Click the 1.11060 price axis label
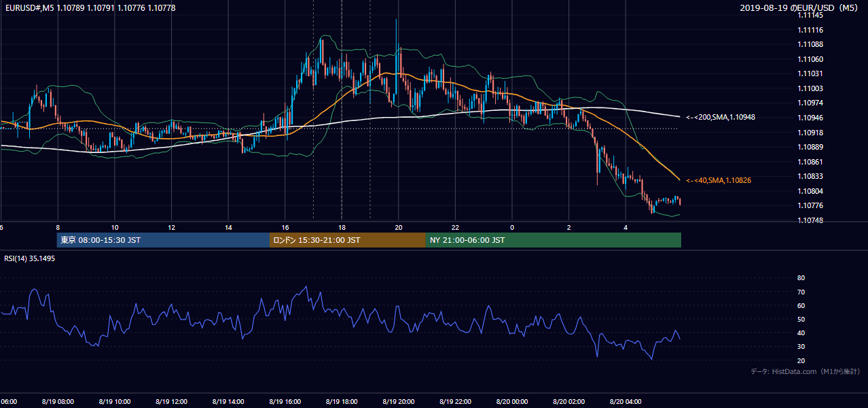Screen dimensions: 868x408 (810, 59)
